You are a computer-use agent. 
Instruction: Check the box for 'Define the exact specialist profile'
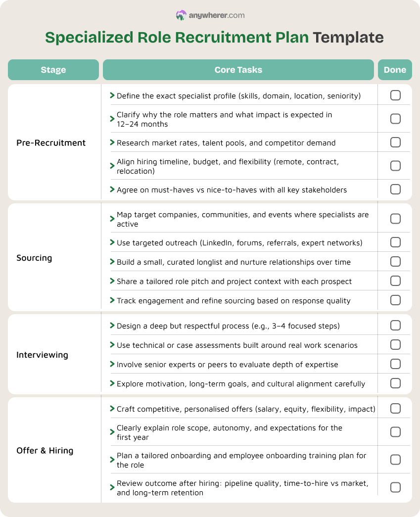coord(395,95)
